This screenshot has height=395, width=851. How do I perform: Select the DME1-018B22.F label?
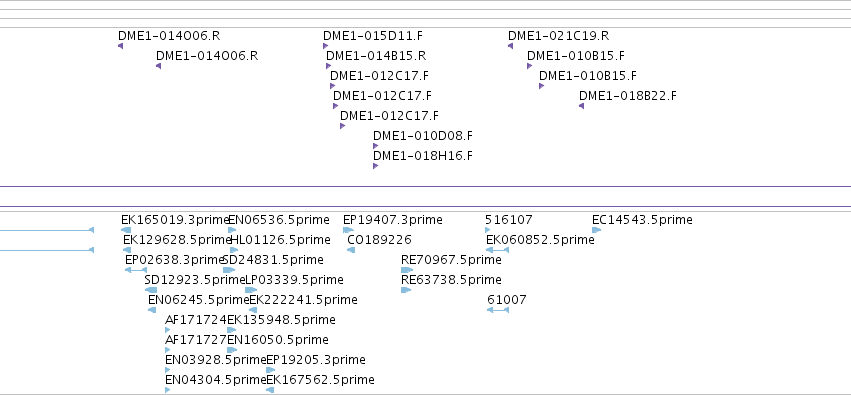coord(628,96)
